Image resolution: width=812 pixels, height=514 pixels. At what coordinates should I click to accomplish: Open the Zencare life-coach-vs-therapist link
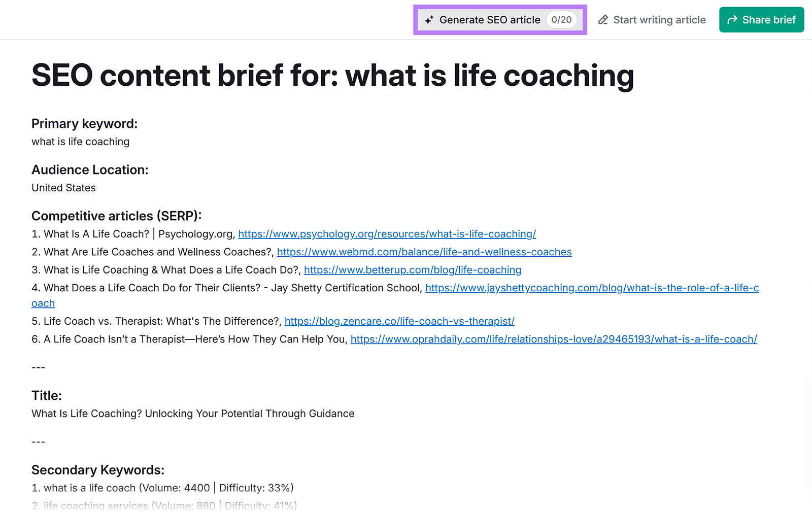[x=399, y=321]
